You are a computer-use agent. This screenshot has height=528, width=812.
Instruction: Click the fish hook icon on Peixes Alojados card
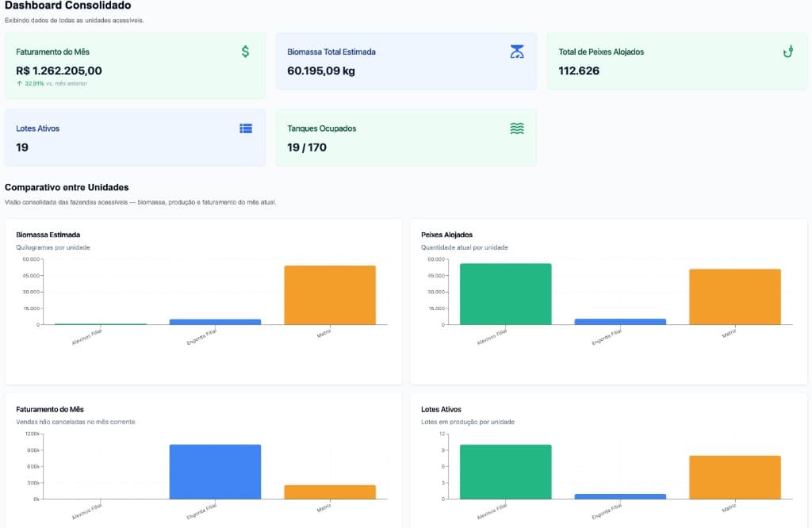point(787,52)
